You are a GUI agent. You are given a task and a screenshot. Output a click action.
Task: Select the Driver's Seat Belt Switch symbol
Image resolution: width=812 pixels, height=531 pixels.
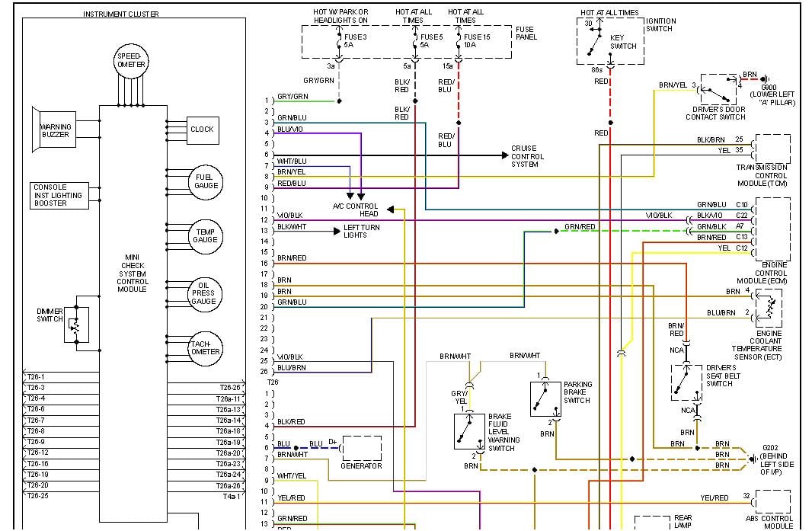(686, 382)
